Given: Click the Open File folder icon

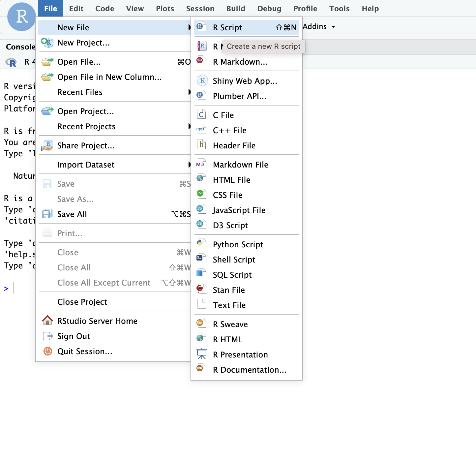Looking at the screenshot, I should 47,62.
